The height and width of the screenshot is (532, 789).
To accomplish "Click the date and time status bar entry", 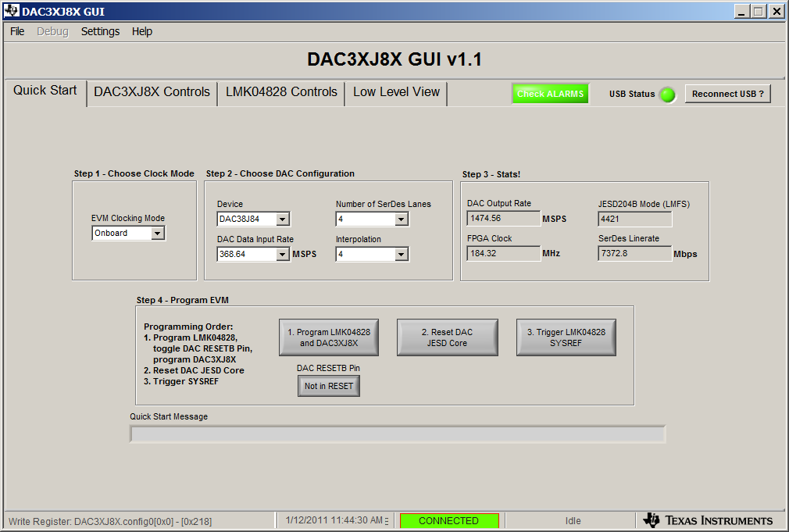I will pyautogui.click(x=336, y=520).
